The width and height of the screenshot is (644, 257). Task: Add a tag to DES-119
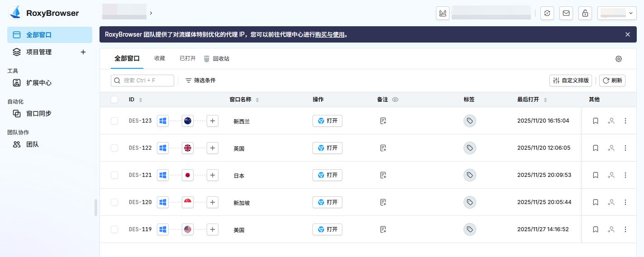click(470, 229)
